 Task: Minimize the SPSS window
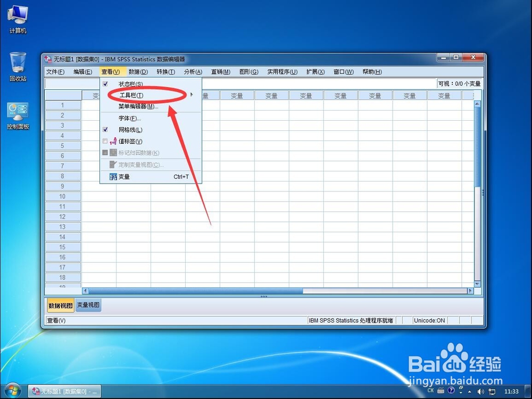point(444,57)
